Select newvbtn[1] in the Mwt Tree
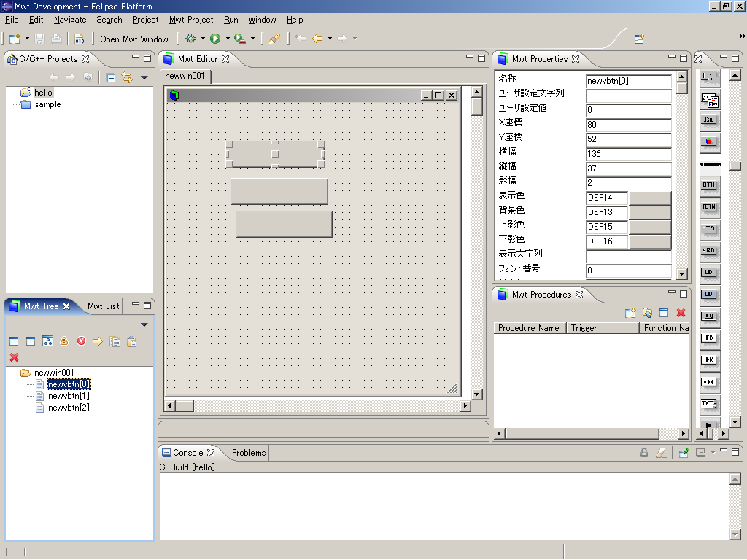747x560 pixels. click(x=69, y=396)
